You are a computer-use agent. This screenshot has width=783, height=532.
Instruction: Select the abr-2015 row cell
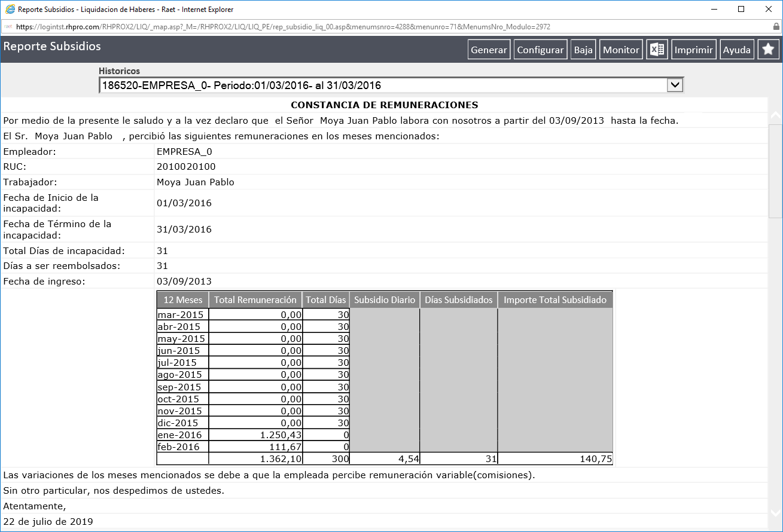[x=182, y=326]
